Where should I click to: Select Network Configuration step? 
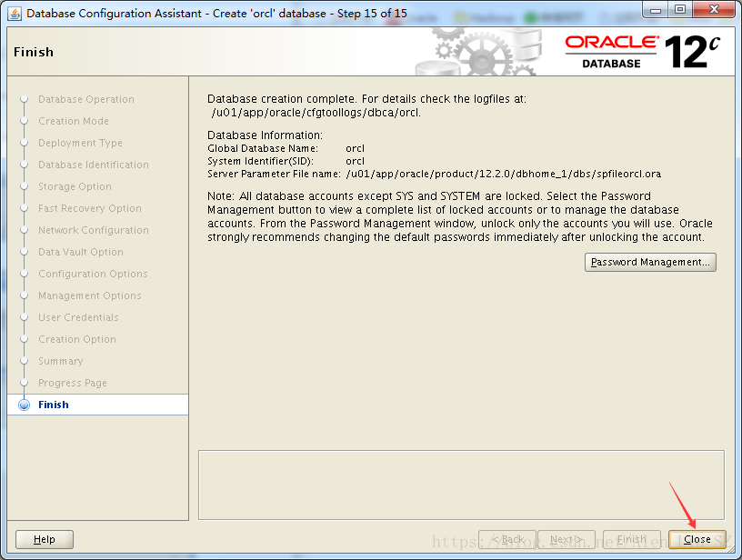point(94,230)
